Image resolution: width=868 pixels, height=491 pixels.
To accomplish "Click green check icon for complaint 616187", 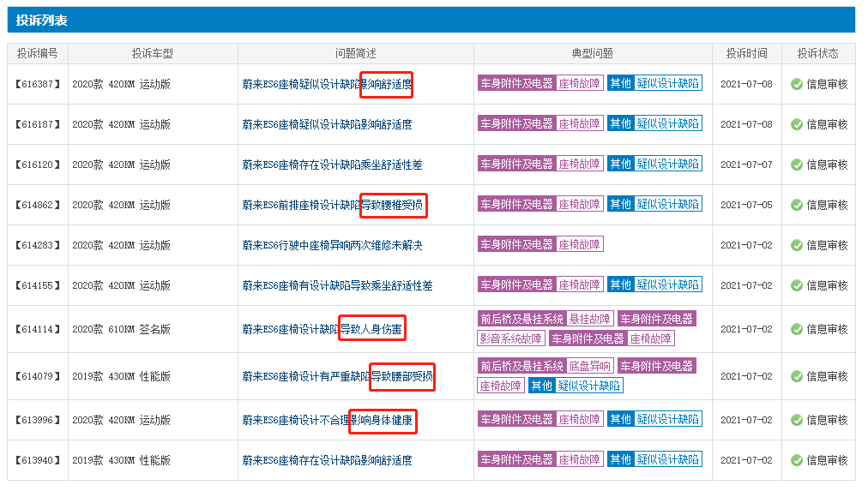I will 797,124.
